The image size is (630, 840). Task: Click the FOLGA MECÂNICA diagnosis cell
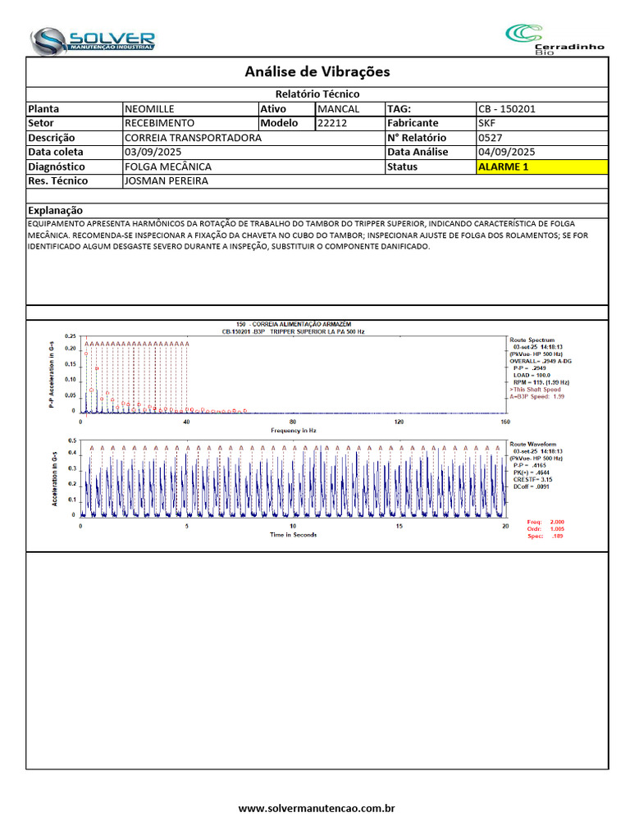point(253,167)
